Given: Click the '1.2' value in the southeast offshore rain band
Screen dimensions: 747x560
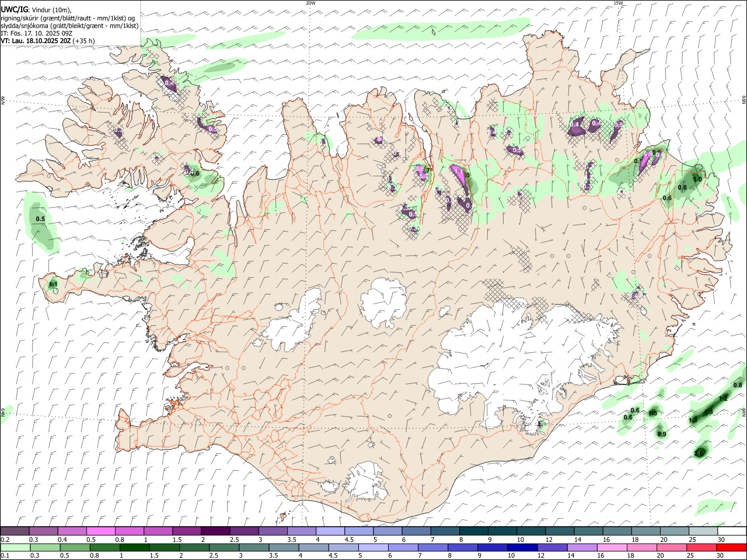Looking at the screenshot, I should [724, 398].
